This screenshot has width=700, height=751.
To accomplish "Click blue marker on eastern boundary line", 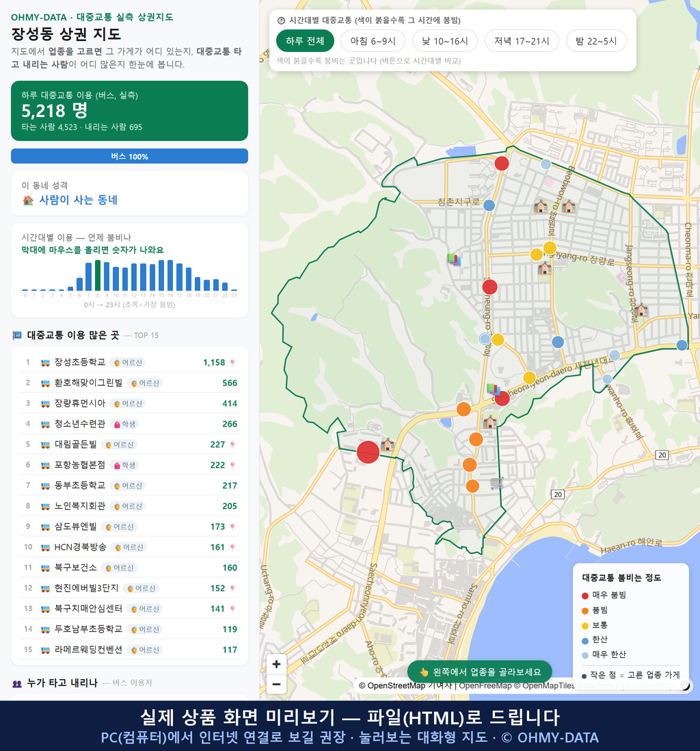I will [x=682, y=345].
